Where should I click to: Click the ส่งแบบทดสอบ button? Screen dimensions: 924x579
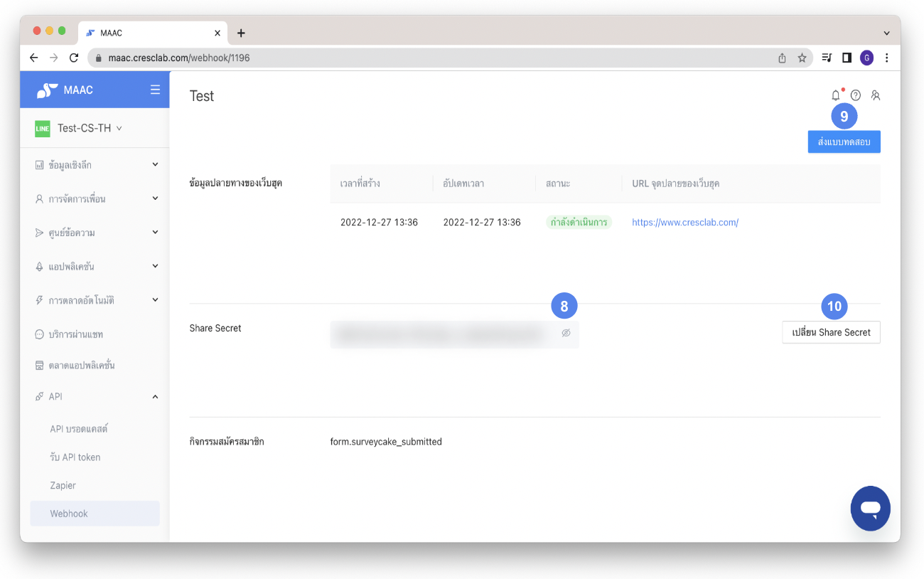pyautogui.click(x=844, y=142)
